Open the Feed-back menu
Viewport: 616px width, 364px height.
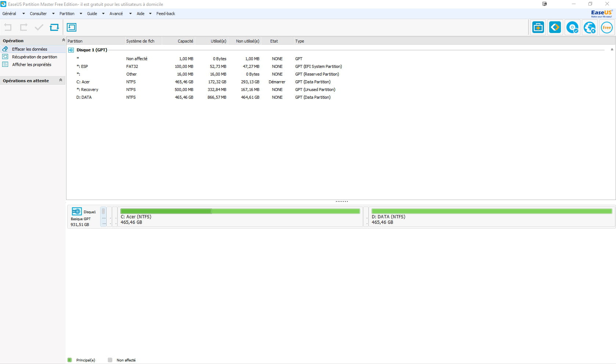(166, 14)
